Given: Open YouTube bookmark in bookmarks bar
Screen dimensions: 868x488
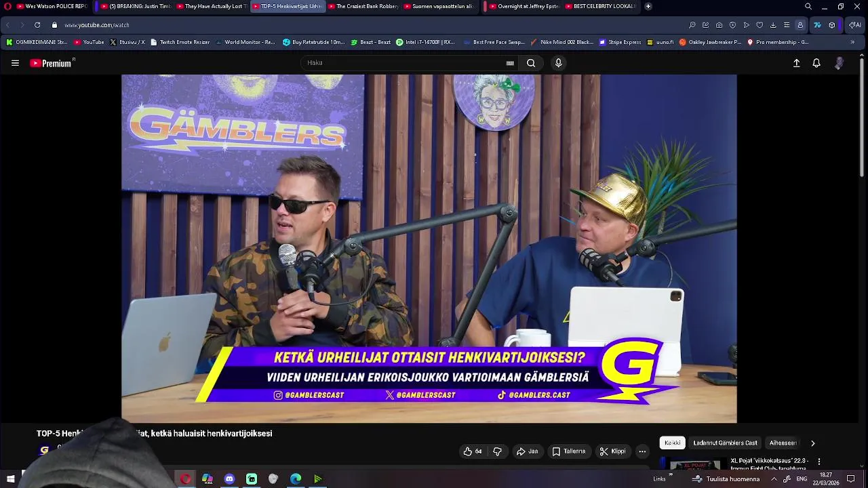Looking at the screenshot, I should pos(89,42).
